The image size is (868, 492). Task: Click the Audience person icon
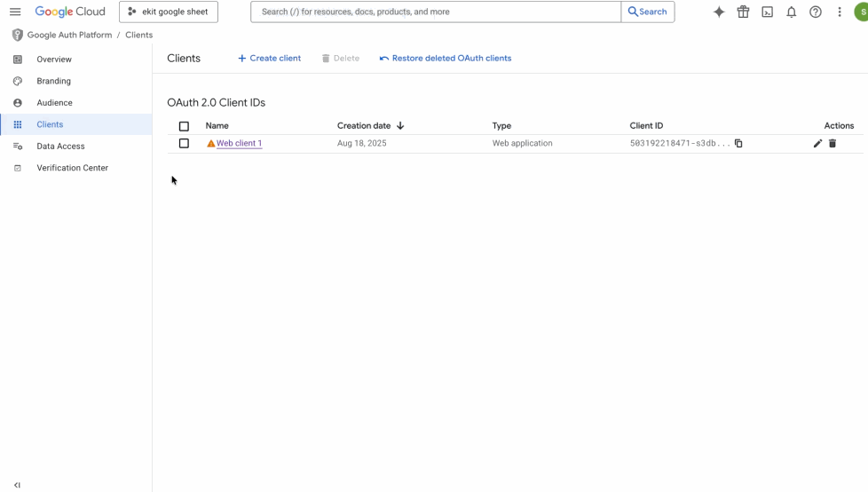pyautogui.click(x=18, y=102)
